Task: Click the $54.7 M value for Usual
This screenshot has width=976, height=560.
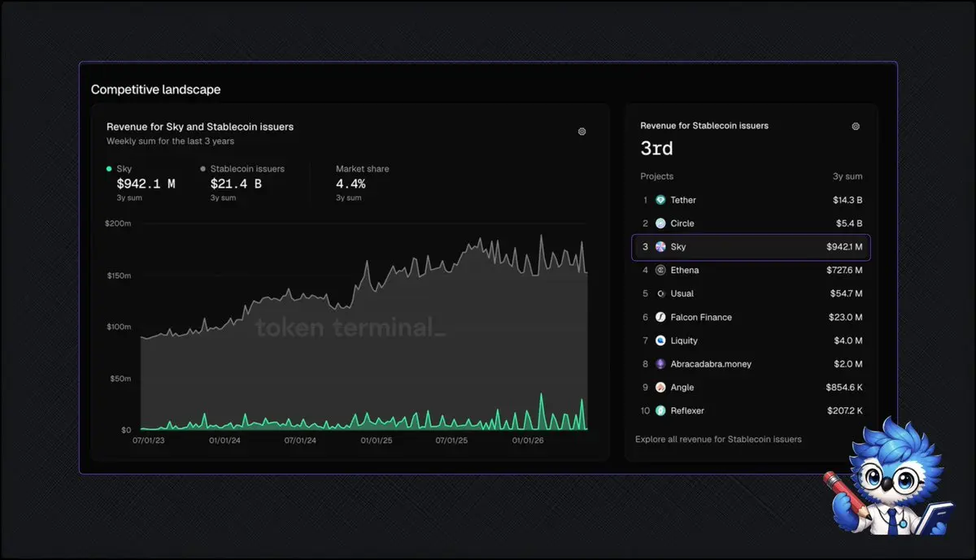Action: pos(847,293)
